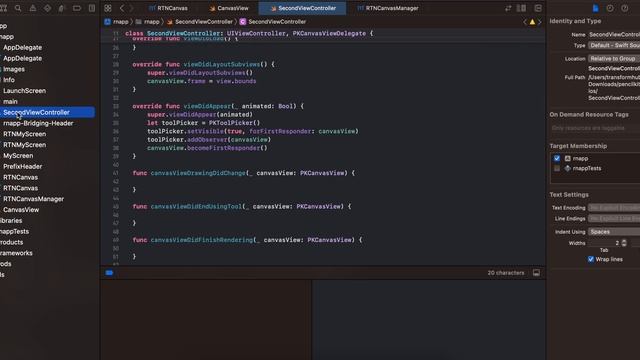Viewport: 640px width, 360px height.
Task: Open the Debug navigator icon
Action: 62,8
